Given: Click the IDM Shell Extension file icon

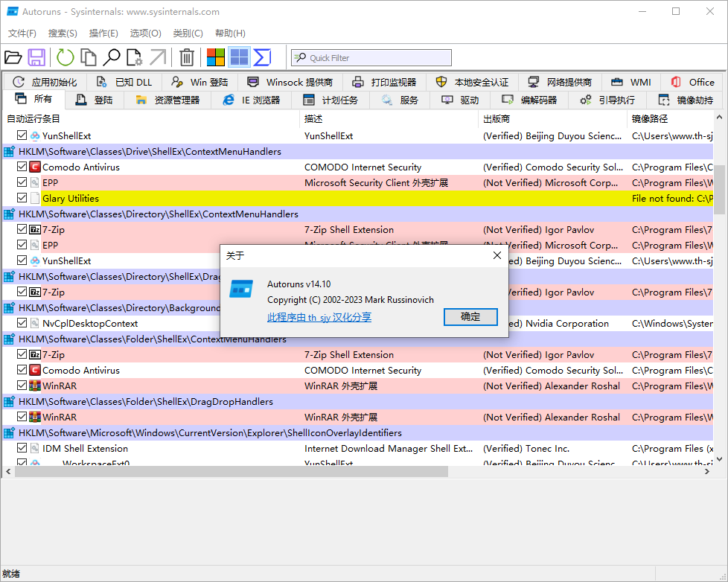Looking at the screenshot, I should (35, 448).
